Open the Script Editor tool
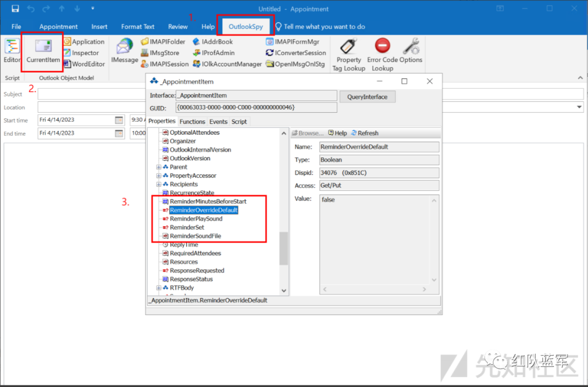The image size is (588, 387). (x=11, y=51)
